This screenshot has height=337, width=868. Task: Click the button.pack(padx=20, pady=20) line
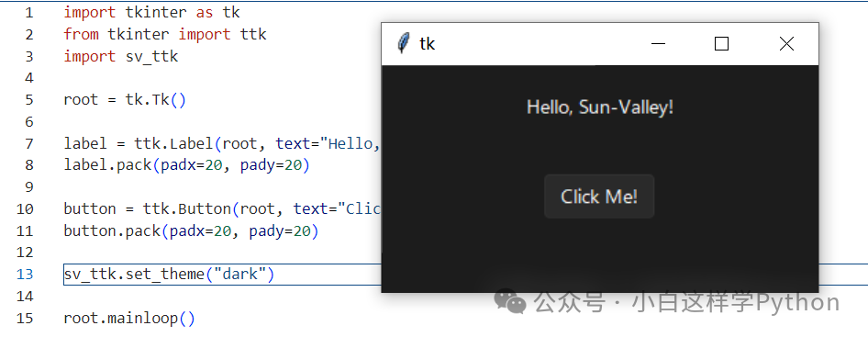191,230
